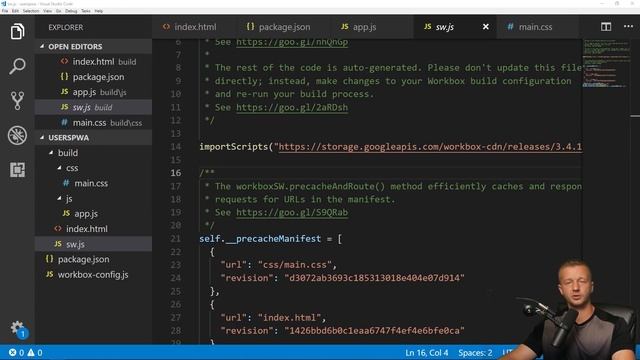The width and height of the screenshot is (640, 360).
Task: Click the EXPLORER panel title
Action: [66, 27]
